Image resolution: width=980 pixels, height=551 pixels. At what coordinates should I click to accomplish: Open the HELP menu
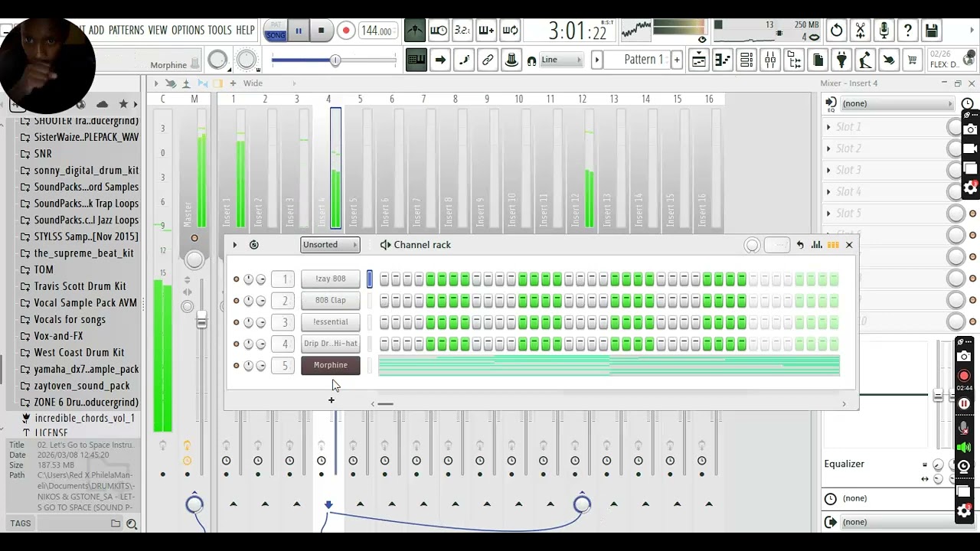click(x=245, y=31)
